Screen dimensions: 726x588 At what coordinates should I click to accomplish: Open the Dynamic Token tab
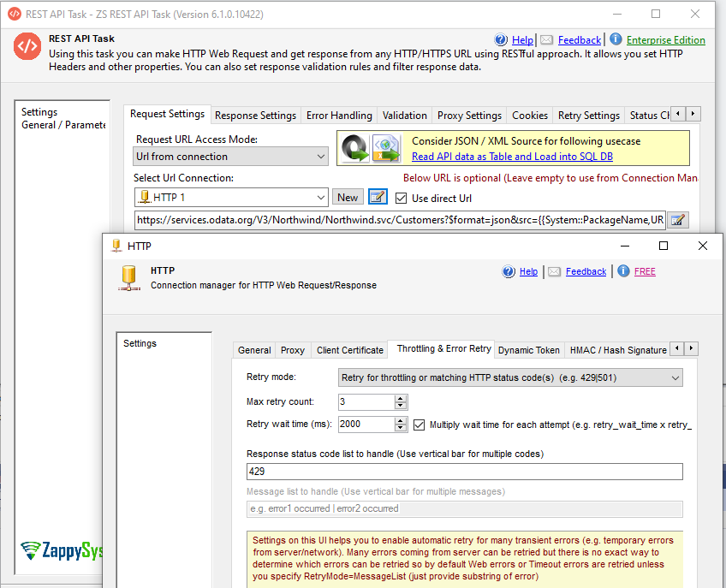click(529, 349)
